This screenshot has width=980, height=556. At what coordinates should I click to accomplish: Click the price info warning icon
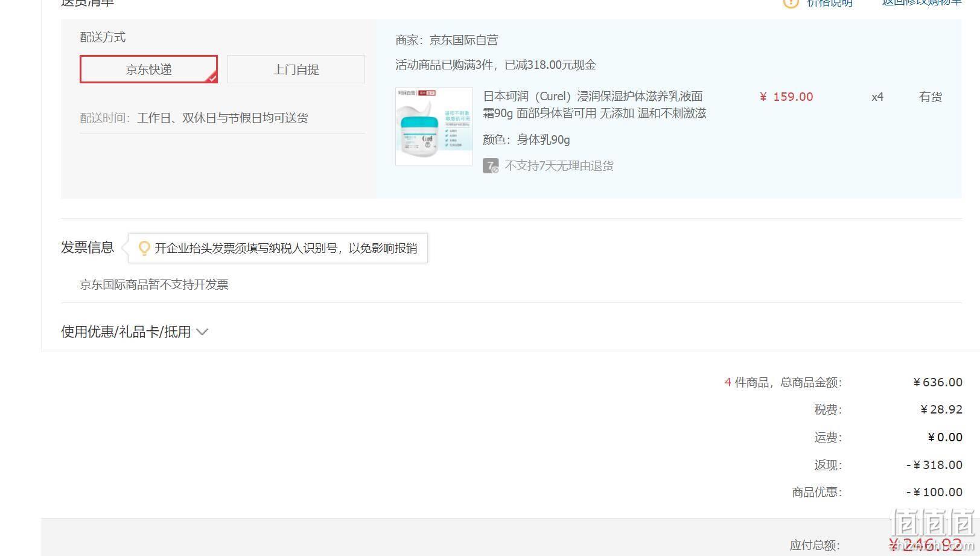tap(791, 2)
